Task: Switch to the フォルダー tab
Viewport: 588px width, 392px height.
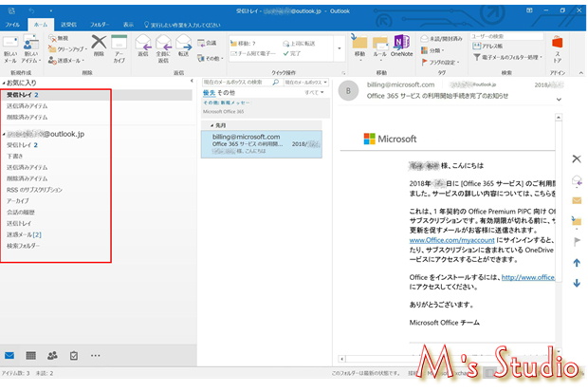Action: pyautogui.click(x=100, y=25)
